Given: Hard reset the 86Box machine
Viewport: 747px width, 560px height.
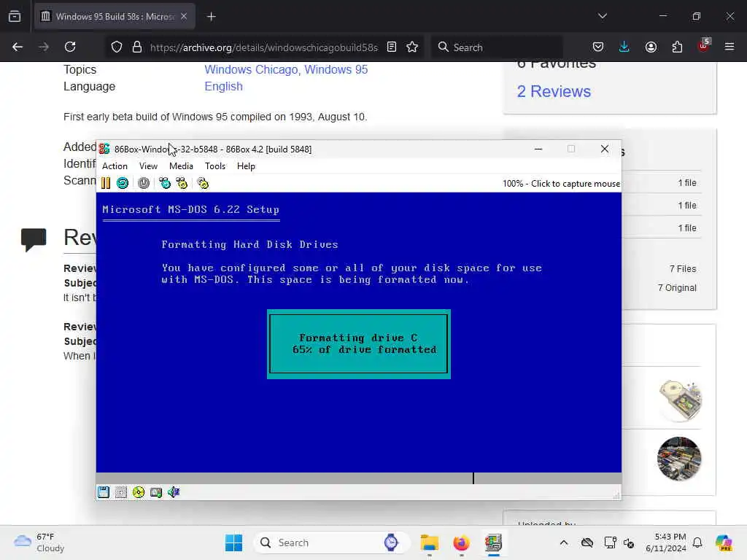Looking at the screenshot, I should click(x=123, y=183).
